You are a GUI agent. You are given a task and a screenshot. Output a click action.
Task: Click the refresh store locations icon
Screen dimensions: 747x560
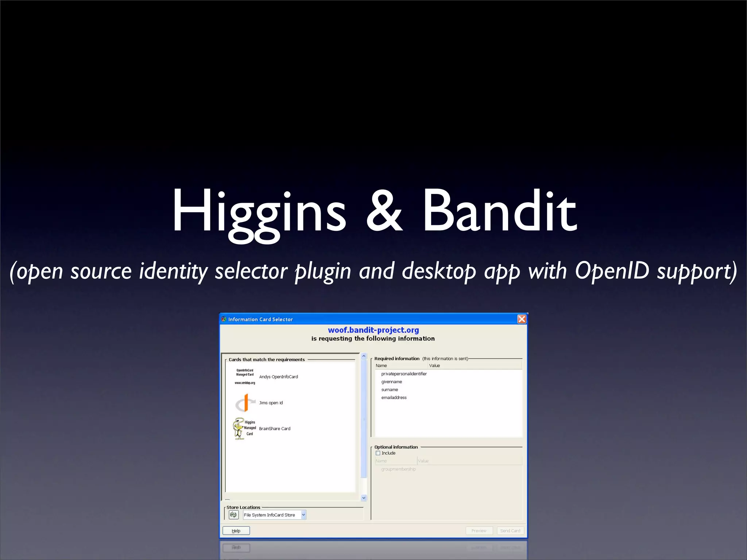click(233, 515)
